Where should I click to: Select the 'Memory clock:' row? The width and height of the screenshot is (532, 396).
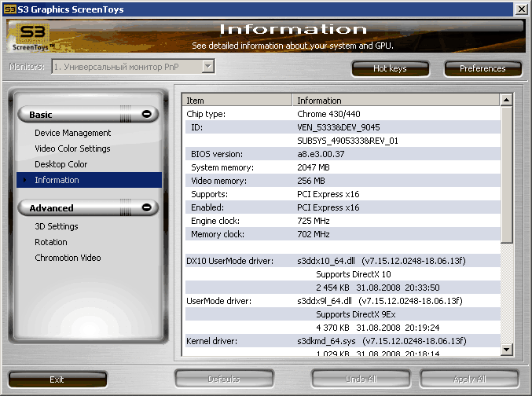click(343, 234)
